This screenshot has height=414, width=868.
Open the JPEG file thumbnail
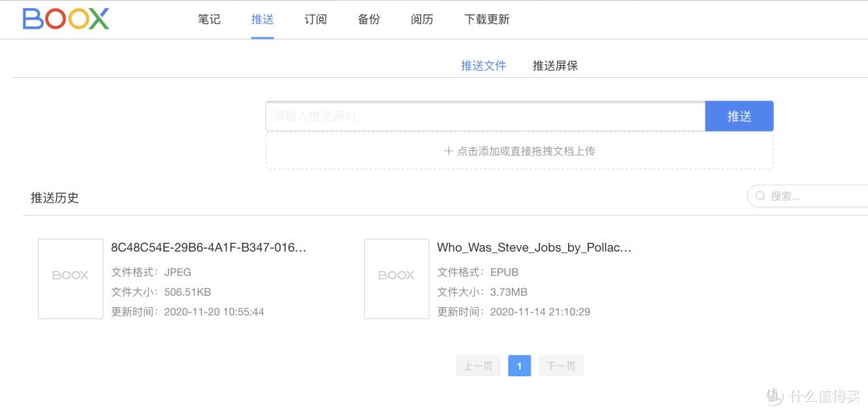[x=70, y=279]
